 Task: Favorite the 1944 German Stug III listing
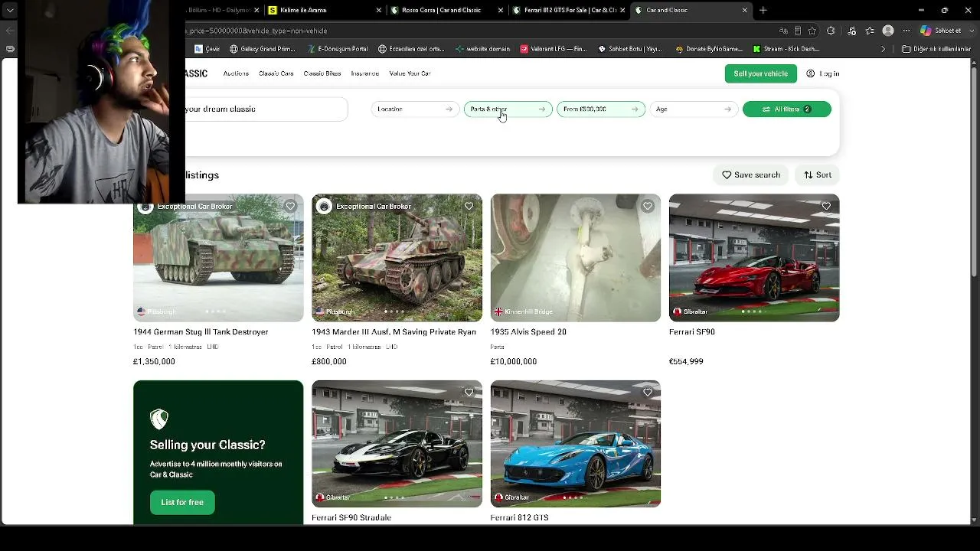click(x=290, y=206)
